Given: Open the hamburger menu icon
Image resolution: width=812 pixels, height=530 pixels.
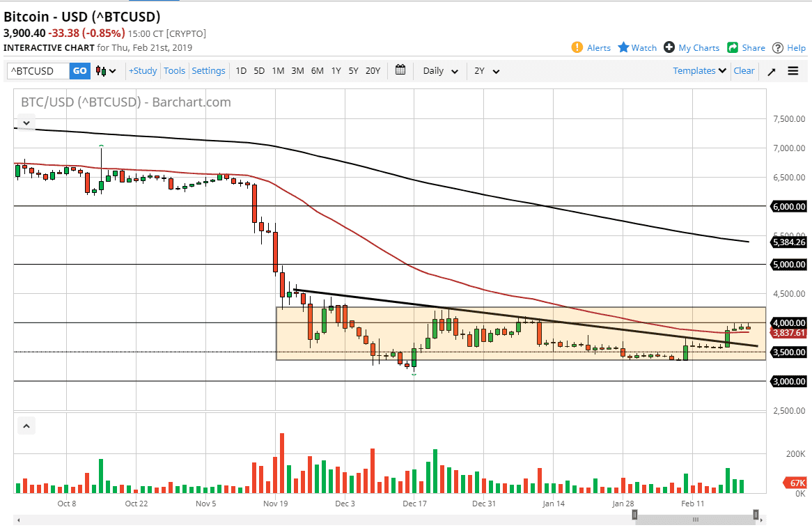Looking at the screenshot, I should [793, 70].
